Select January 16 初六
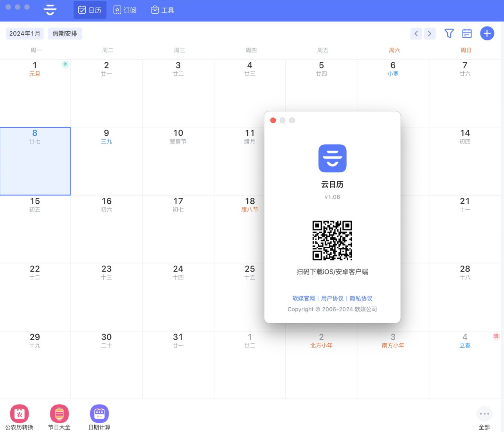 [x=106, y=229]
